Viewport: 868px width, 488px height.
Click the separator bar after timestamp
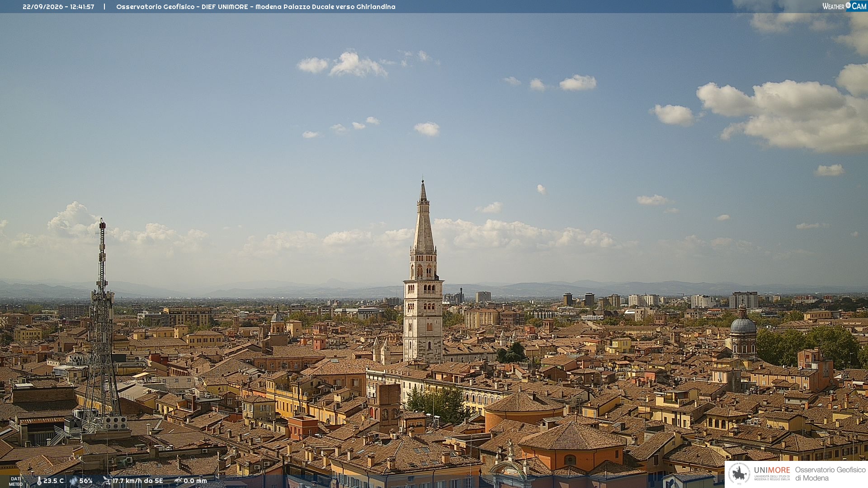coord(104,7)
